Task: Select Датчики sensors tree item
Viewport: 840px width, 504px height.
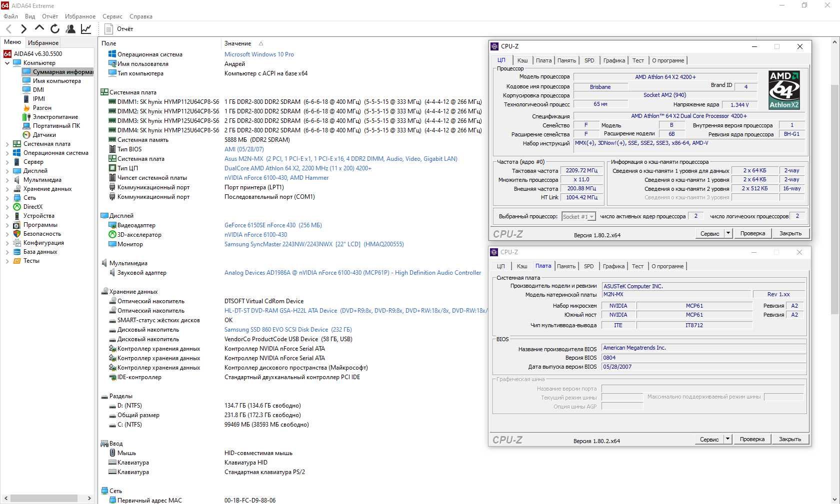Action: [44, 135]
